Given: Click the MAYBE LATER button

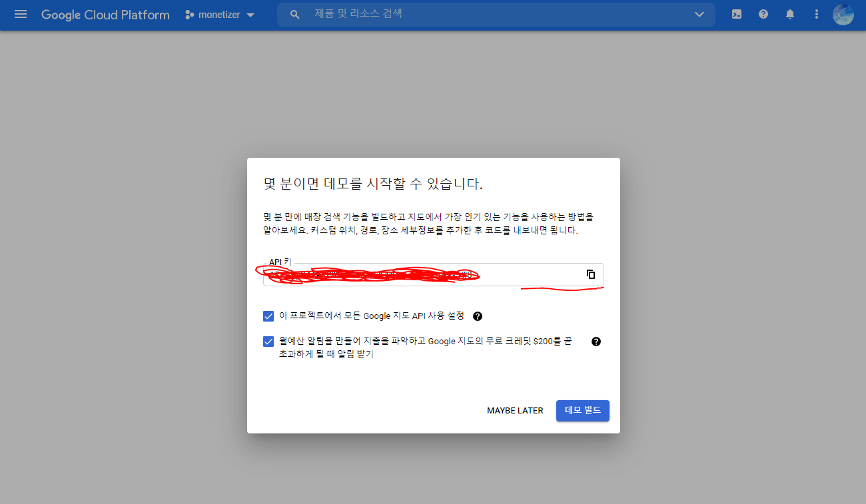Looking at the screenshot, I should 515,411.
